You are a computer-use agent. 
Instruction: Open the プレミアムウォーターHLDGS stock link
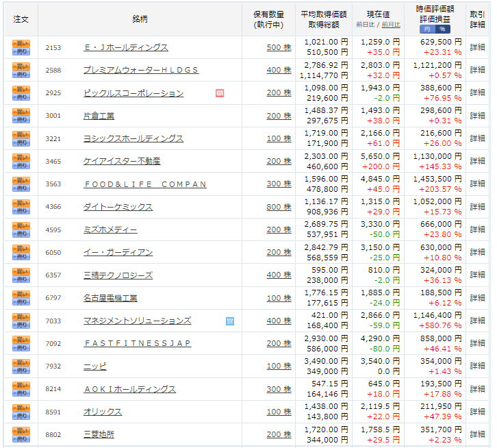pyautogui.click(x=141, y=70)
